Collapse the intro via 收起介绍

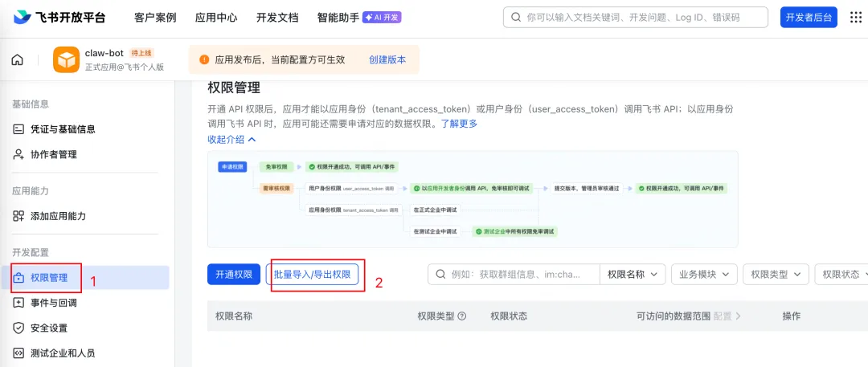click(232, 140)
